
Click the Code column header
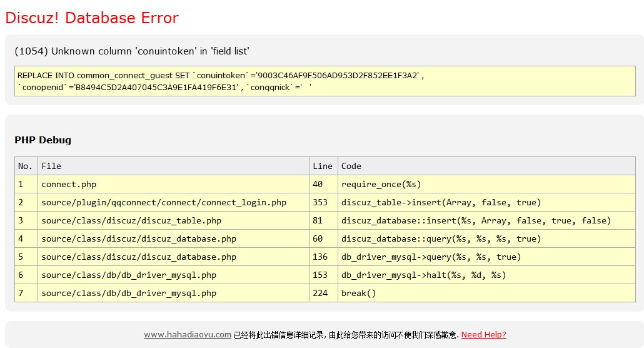(486, 166)
